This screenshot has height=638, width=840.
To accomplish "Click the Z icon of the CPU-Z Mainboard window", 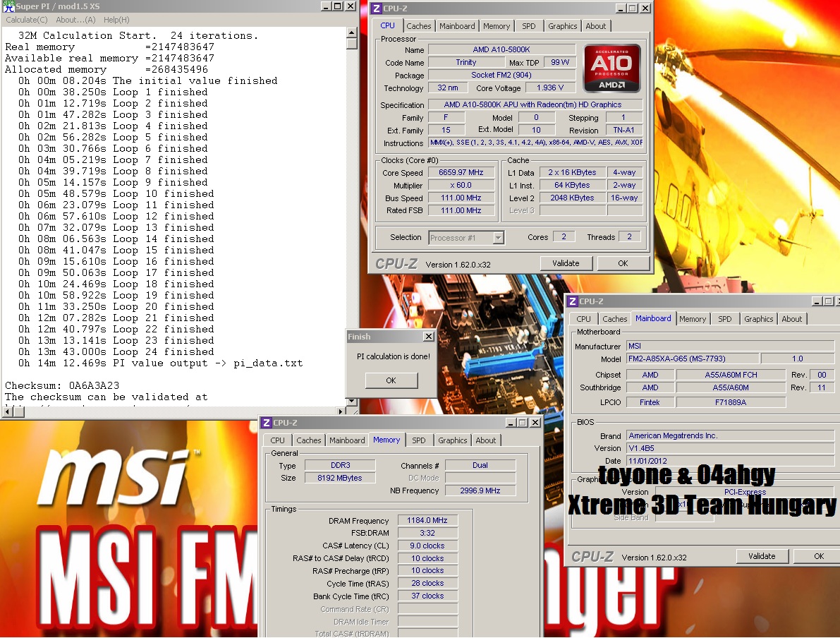I will pyautogui.click(x=573, y=301).
